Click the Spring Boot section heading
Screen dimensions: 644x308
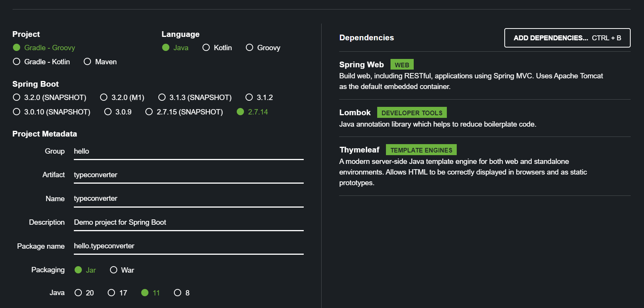[x=35, y=84]
